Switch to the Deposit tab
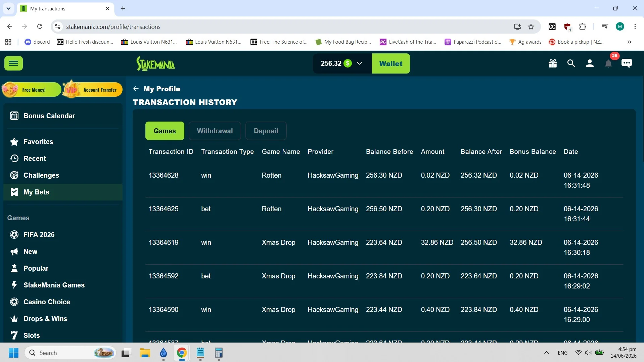The image size is (644, 362). click(266, 131)
